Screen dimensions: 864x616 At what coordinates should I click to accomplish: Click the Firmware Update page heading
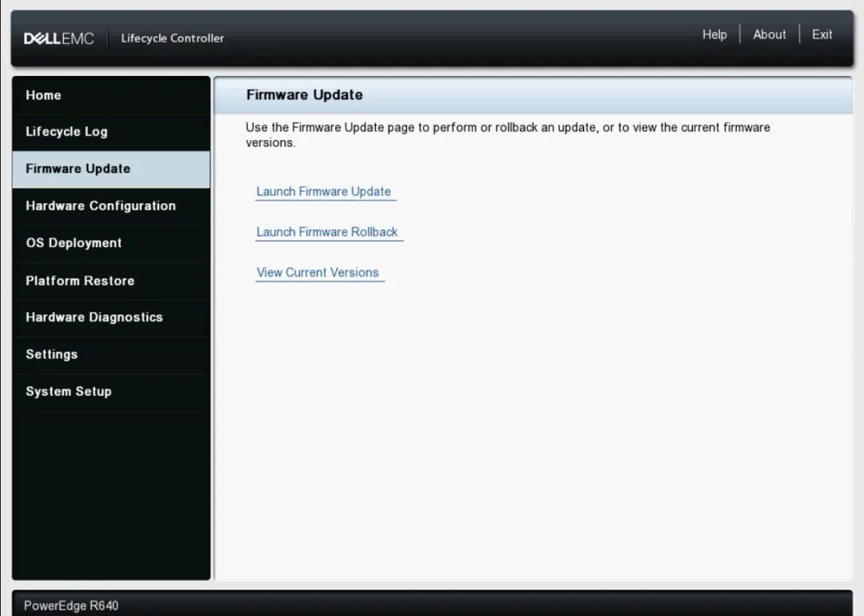[304, 94]
